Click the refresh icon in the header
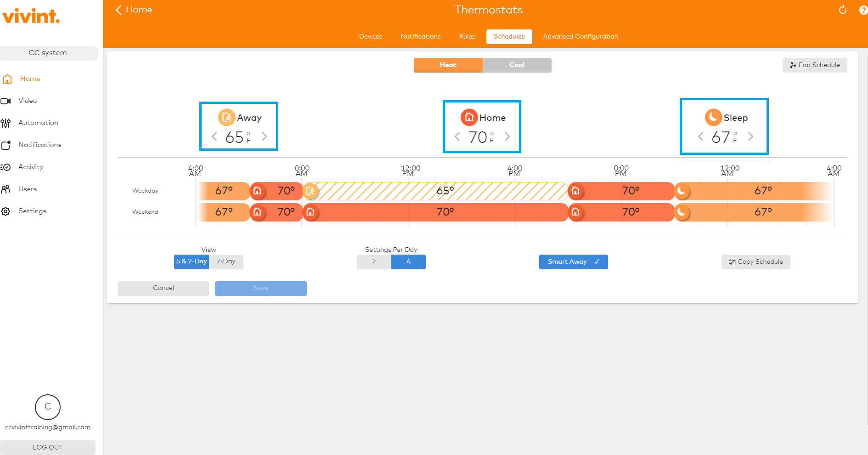The height and width of the screenshot is (455, 868). point(842,10)
